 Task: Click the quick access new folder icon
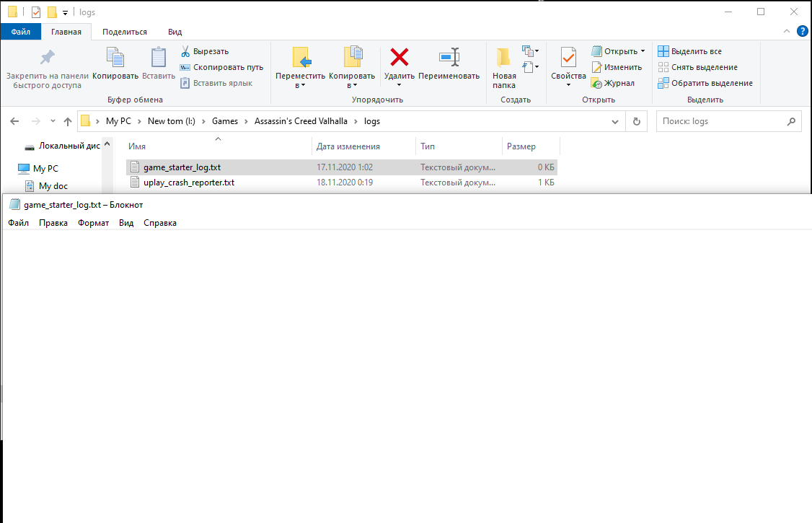pyautogui.click(x=52, y=12)
